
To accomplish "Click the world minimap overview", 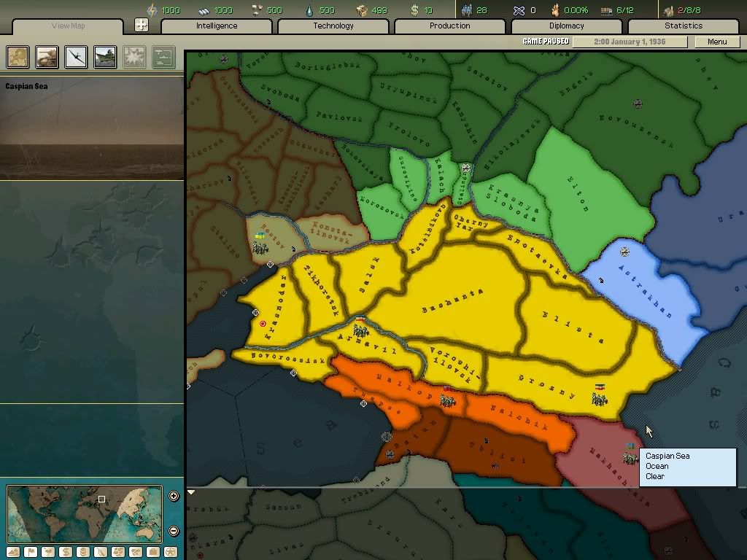I will coord(85,514).
